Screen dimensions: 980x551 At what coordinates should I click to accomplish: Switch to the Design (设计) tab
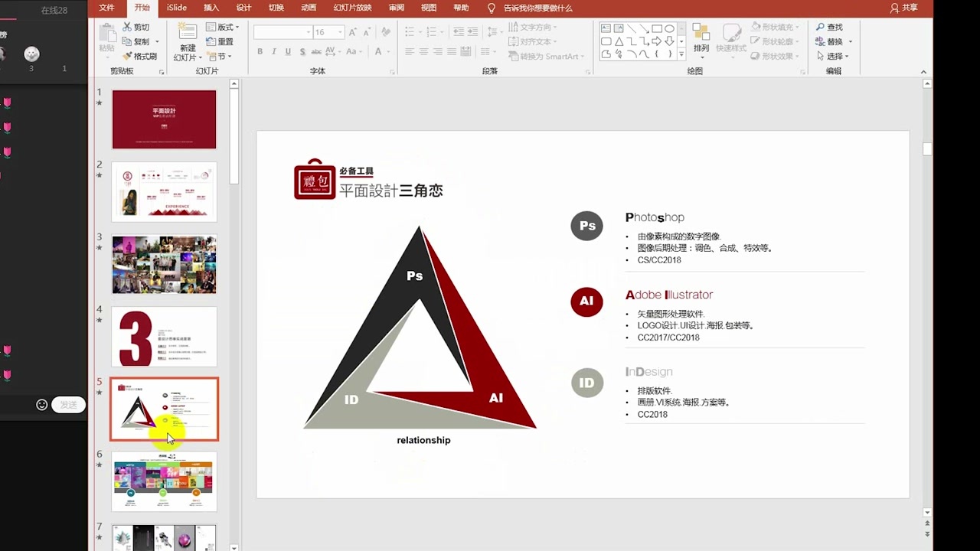point(243,8)
